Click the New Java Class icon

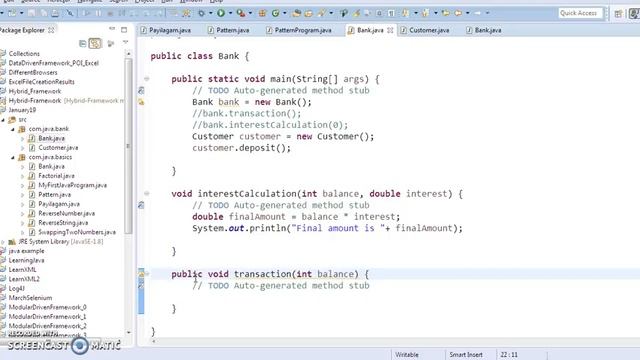click(276, 13)
